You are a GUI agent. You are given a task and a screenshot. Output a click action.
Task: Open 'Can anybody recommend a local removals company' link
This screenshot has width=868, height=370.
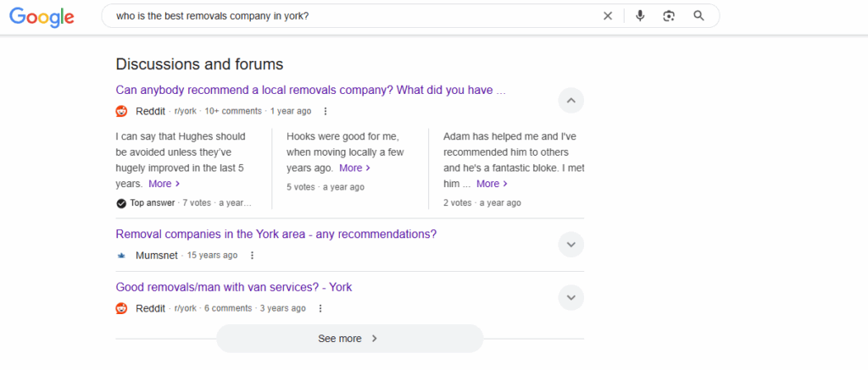tap(310, 90)
